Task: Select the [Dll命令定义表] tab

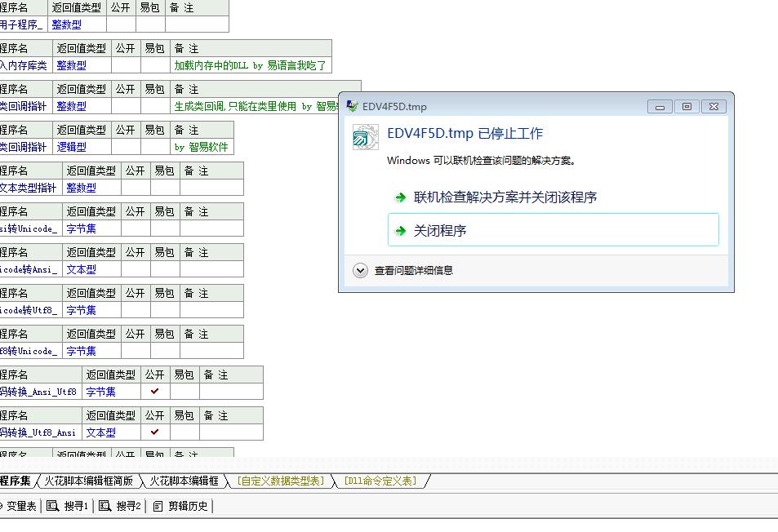Action: 380,481
